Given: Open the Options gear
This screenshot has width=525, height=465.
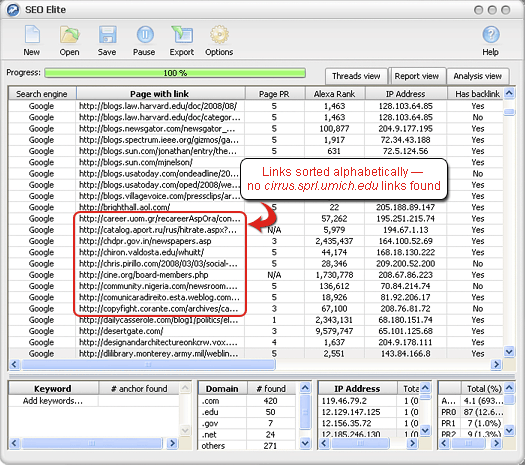Looking at the screenshot, I should (219, 34).
